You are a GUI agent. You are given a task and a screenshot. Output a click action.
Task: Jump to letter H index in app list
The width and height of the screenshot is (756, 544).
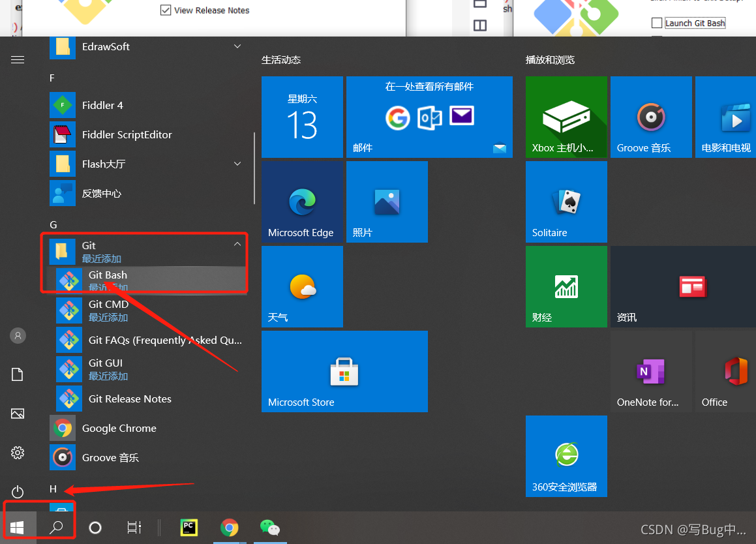click(53, 489)
